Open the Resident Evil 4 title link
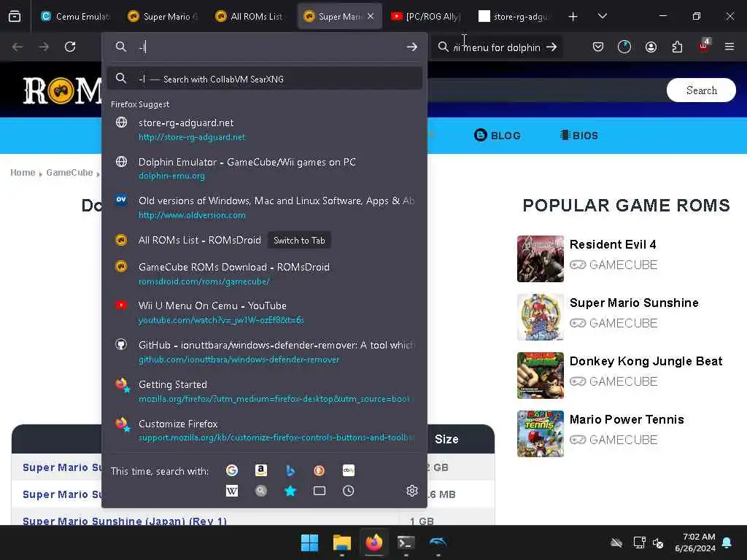The image size is (747, 560). point(613,244)
